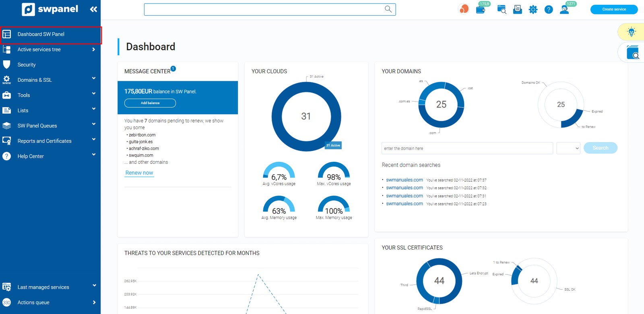Expand Lists menu chevron
Screen dimensions: 644x314
pos(93,109)
